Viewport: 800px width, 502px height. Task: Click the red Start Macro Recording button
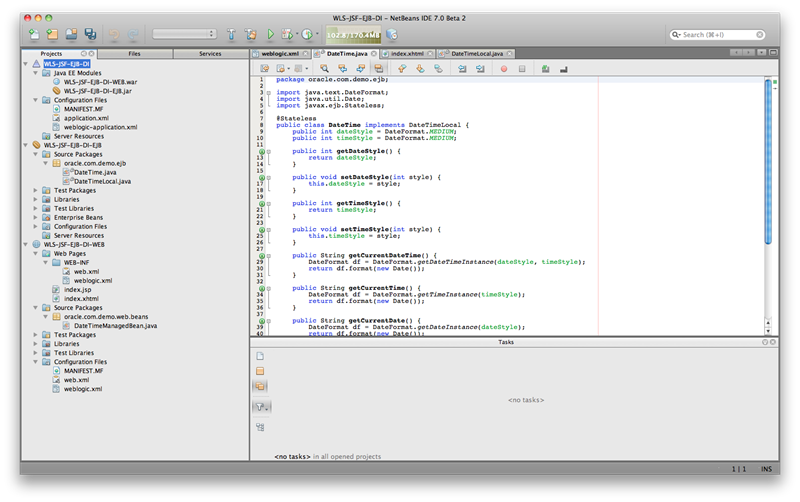504,69
